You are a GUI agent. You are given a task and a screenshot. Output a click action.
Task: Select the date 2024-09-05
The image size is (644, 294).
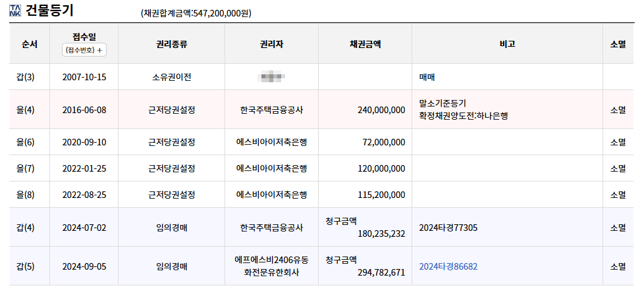point(84,266)
